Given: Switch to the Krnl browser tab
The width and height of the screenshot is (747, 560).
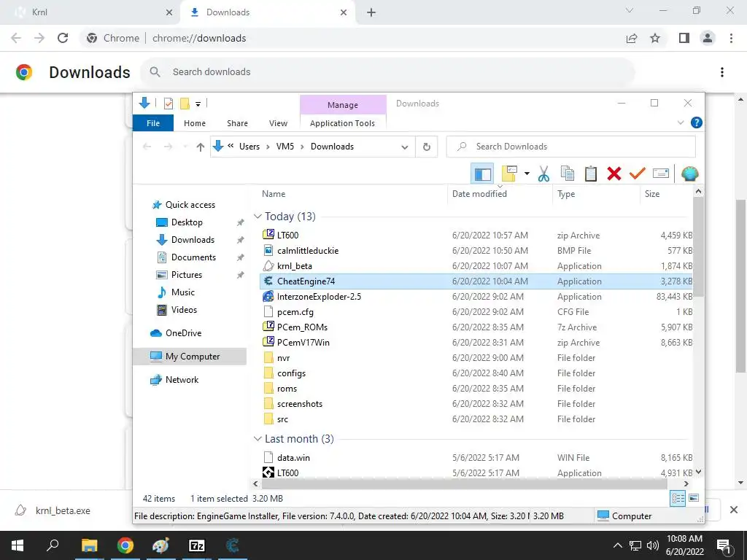Looking at the screenshot, I should click(90, 12).
